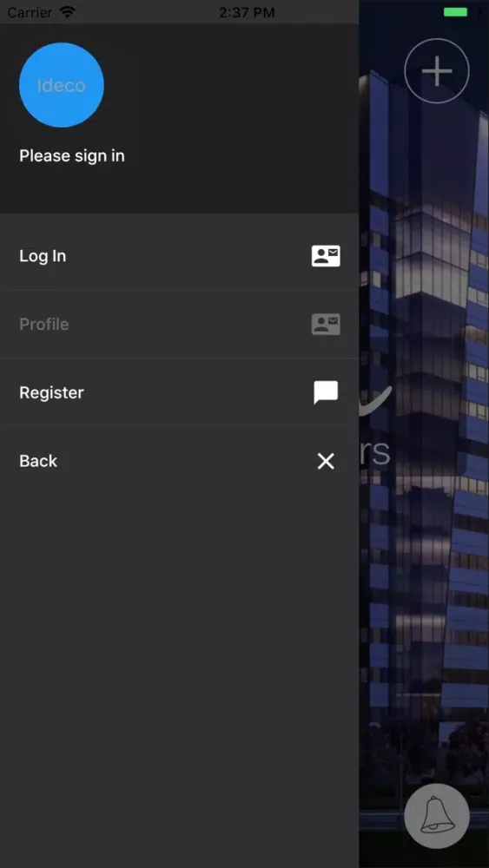Tap the circular plus button
The height and width of the screenshot is (868, 489).
click(437, 71)
